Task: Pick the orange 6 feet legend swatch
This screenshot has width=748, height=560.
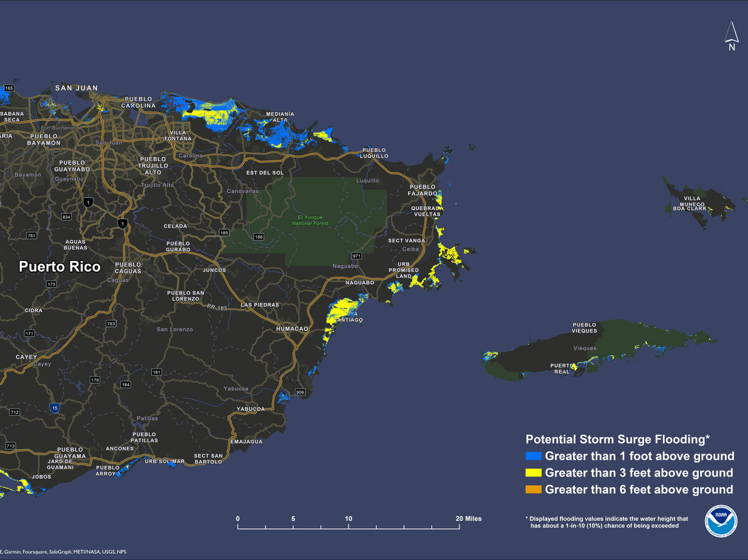Action: (x=534, y=490)
